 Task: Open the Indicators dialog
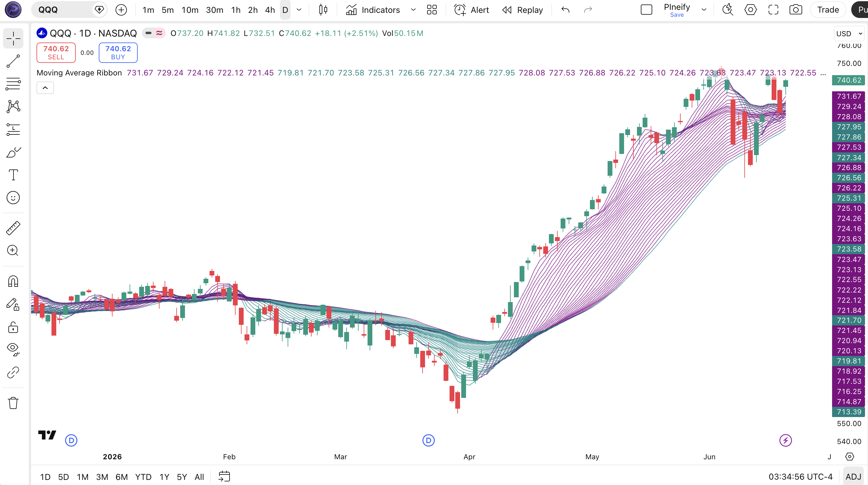(373, 10)
